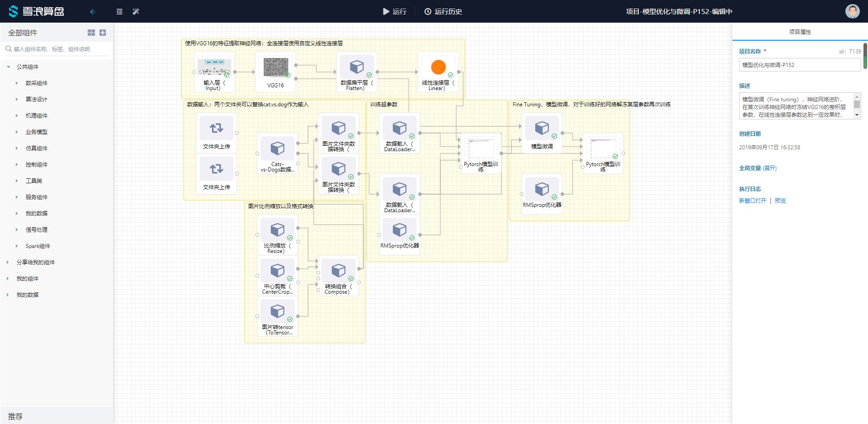Collapse the 公共组件 tree section
The width and height of the screenshot is (868, 424).
point(9,67)
